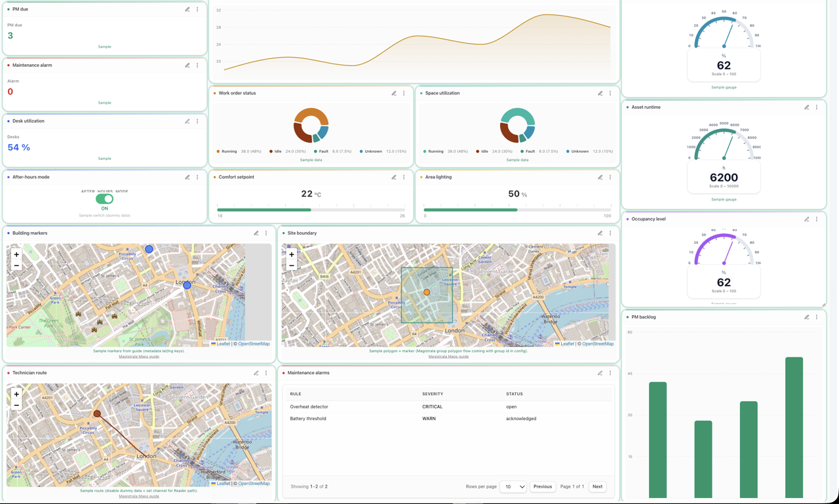Edit the Maintenance alarms table widget
This screenshot has width=839, height=504.
[600, 373]
